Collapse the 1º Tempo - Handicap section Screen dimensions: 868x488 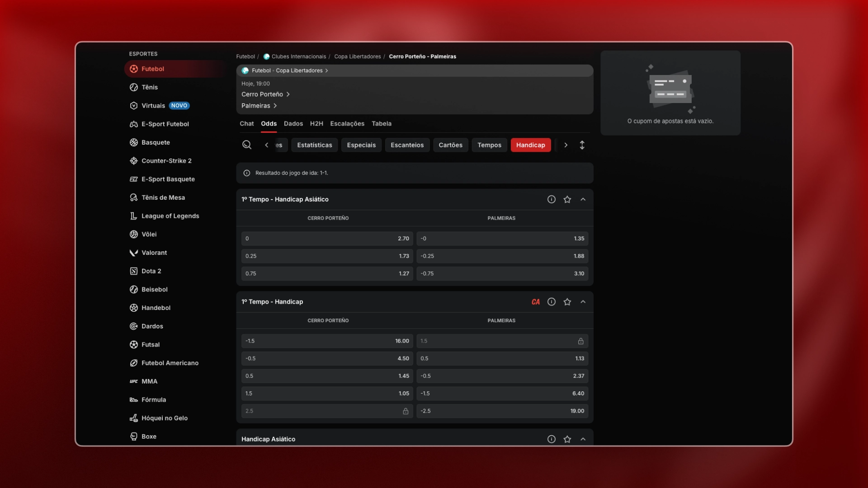click(x=583, y=302)
